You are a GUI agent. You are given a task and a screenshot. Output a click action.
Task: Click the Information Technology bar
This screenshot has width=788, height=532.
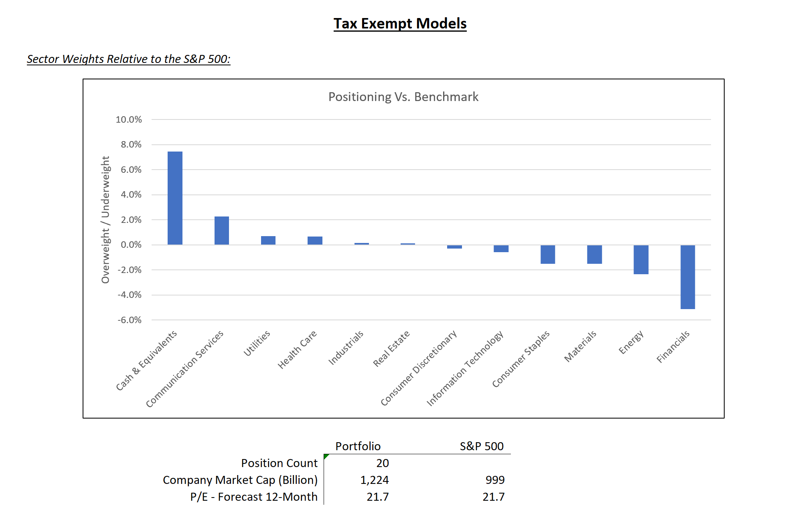(x=501, y=249)
